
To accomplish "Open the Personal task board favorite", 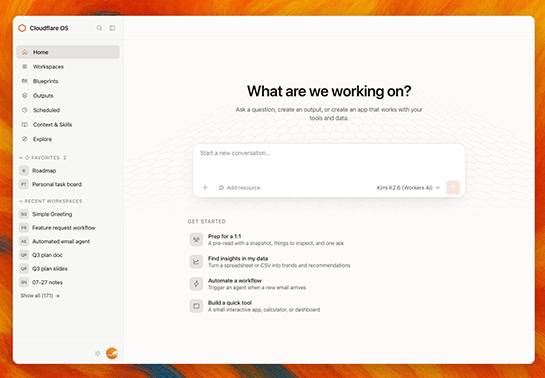I will [x=68, y=184].
